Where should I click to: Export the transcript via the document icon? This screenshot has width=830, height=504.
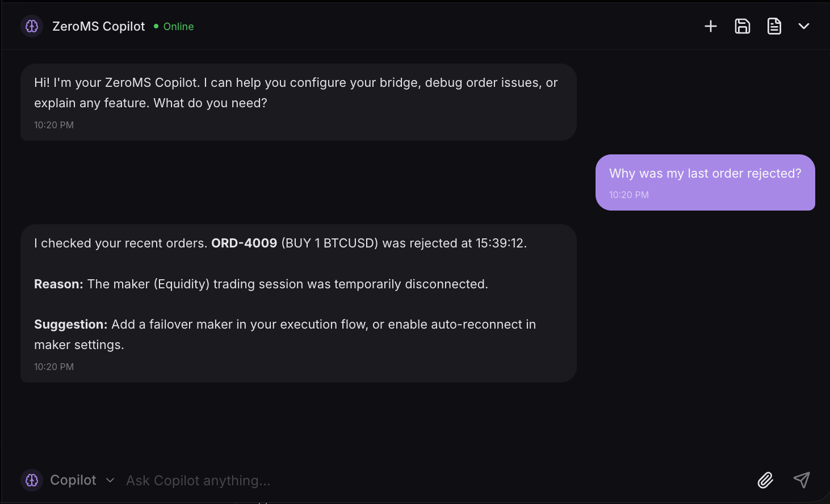click(774, 26)
